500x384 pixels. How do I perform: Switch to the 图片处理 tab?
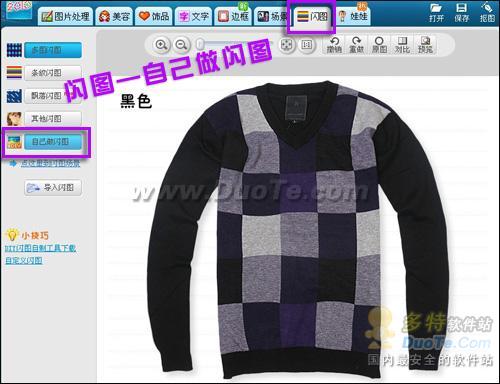click(65, 17)
